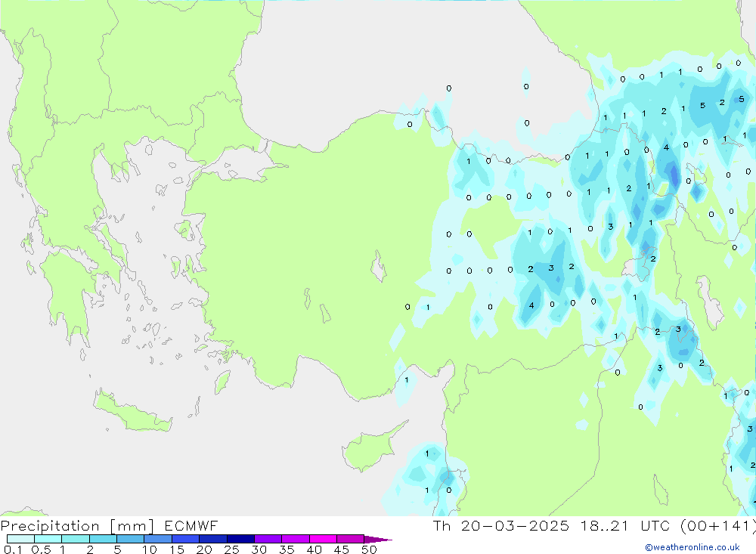Click the 40–45 mm magenta legend swatch

(x=323, y=539)
